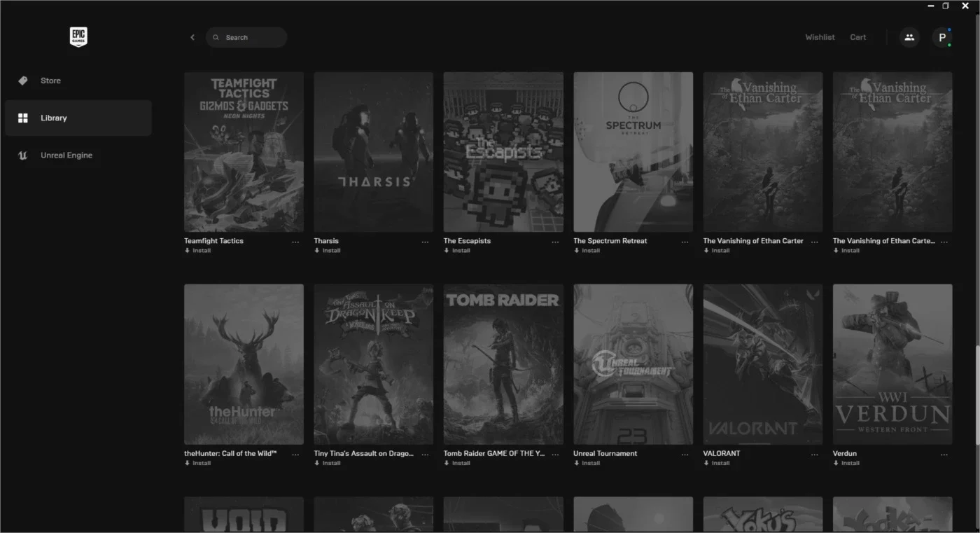980x533 pixels.
Task: Open Verdun cover art
Action: pos(892,364)
